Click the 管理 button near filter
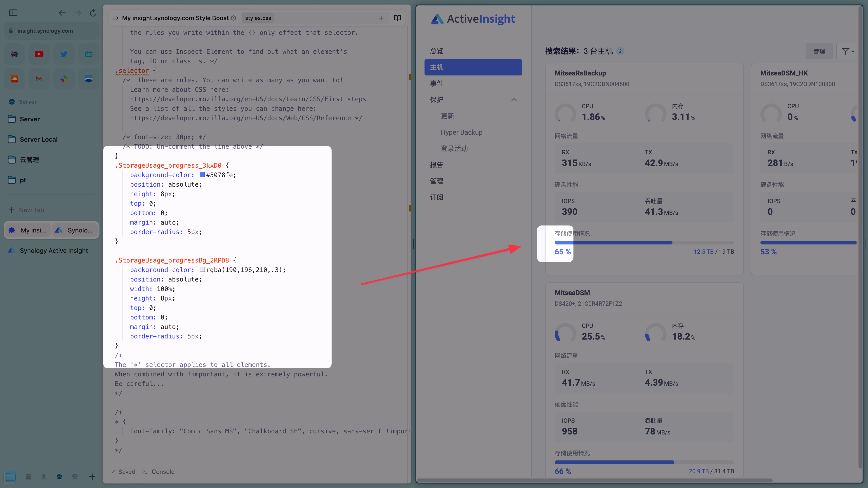Image resolution: width=868 pixels, height=488 pixels. pyautogui.click(x=819, y=51)
